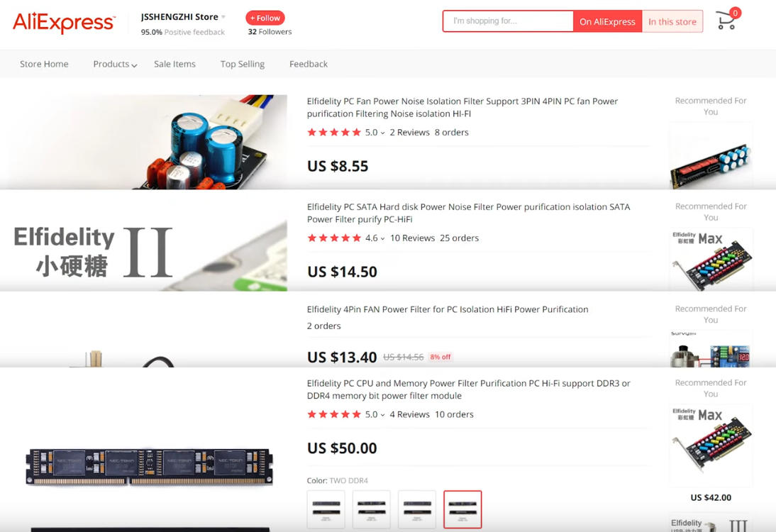This screenshot has height=532, width=776.
Task: Choose the third color variant thumbnail
Action: [x=417, y=509]
